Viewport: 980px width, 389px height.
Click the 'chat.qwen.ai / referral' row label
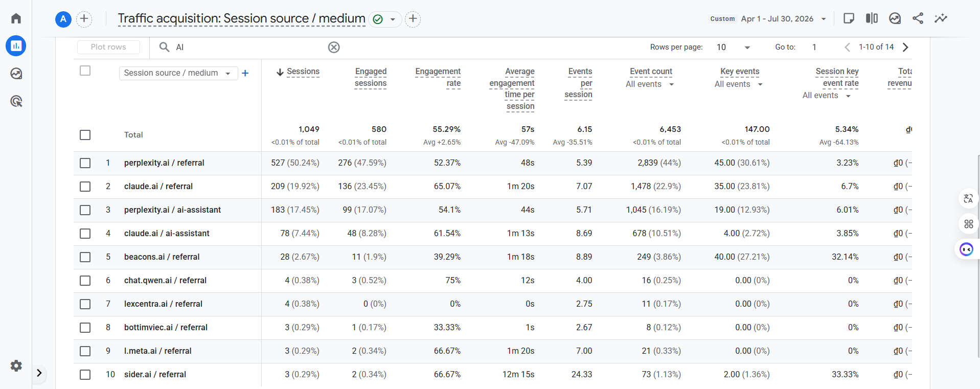(165, 281)
